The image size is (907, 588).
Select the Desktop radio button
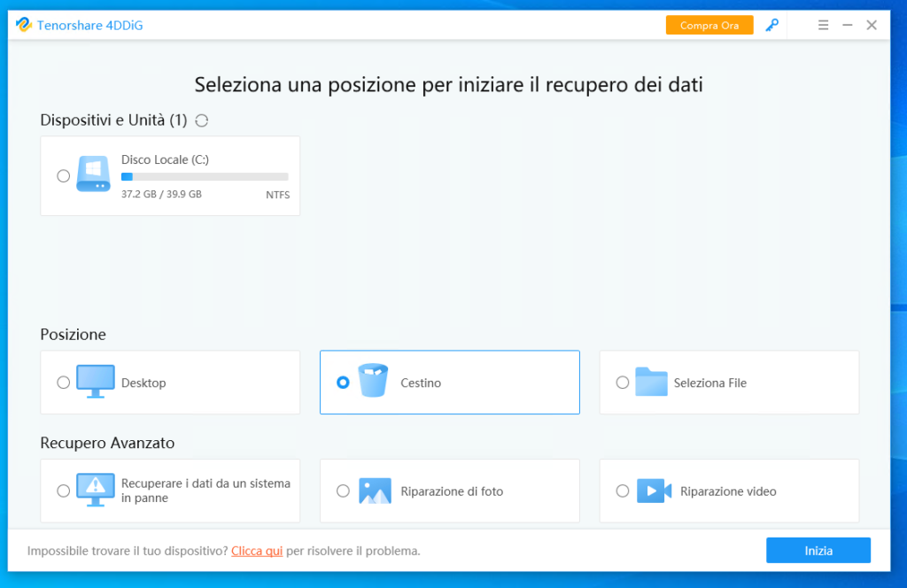pyautogui.click(x=64, y=383)
